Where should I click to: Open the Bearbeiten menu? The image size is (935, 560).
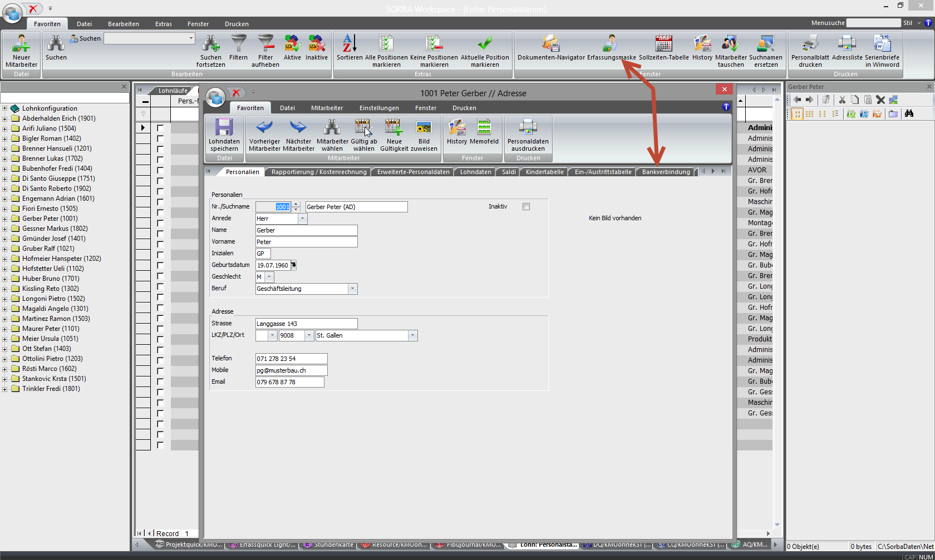(x=124, y=24)
